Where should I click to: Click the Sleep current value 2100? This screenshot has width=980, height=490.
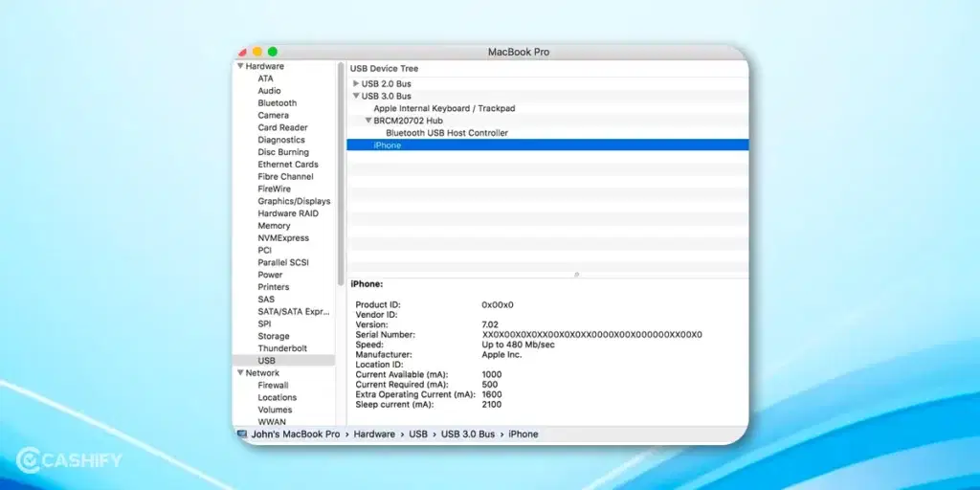click(492, 405)
